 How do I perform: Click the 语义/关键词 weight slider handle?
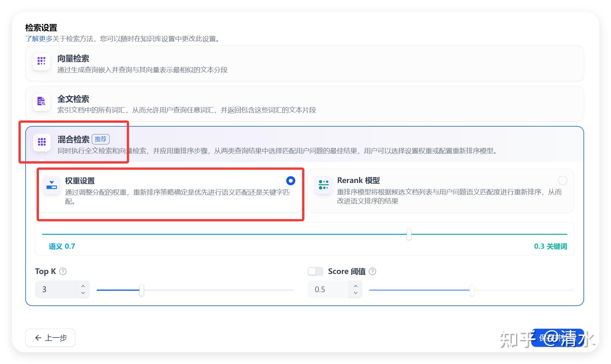click(409, 234)
